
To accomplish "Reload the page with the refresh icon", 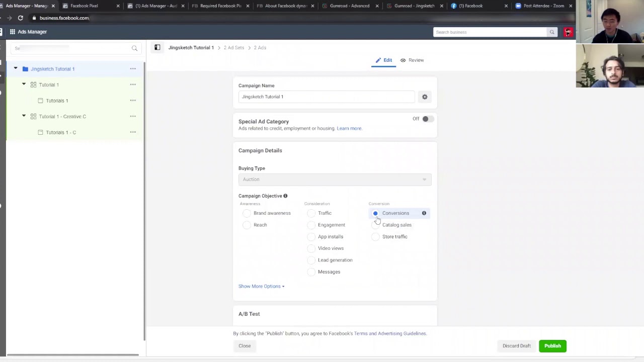I will click(20, 18).
